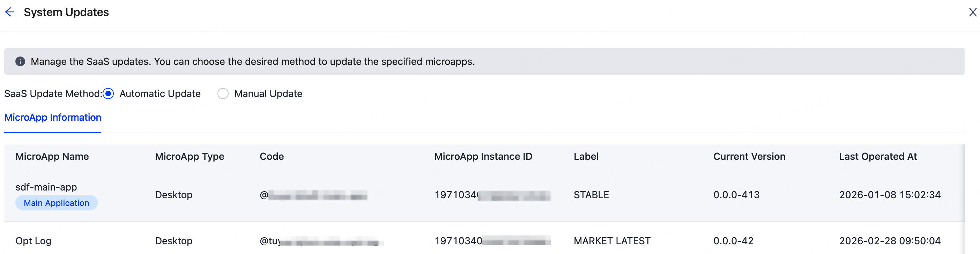
Task: Click the info icon in the banner
Action: 20,61
